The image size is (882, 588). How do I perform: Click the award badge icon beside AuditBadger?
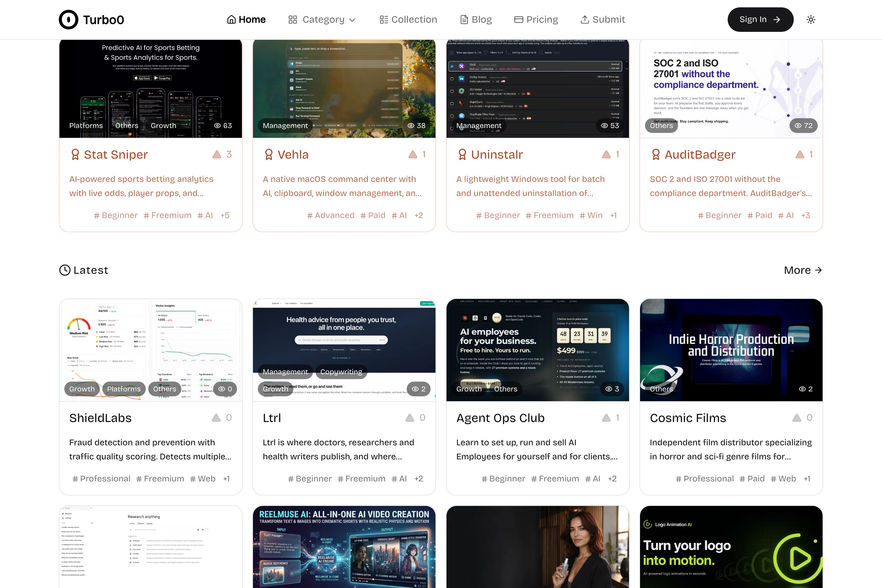click(x=655, y=154)
